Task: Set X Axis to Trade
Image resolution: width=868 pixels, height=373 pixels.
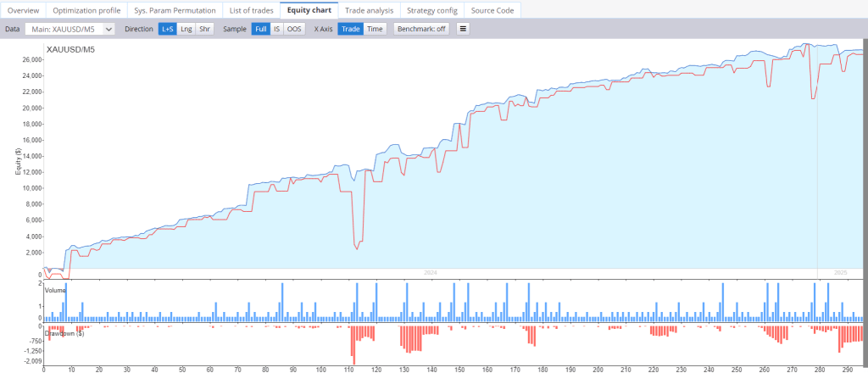Action: [350, 29]
